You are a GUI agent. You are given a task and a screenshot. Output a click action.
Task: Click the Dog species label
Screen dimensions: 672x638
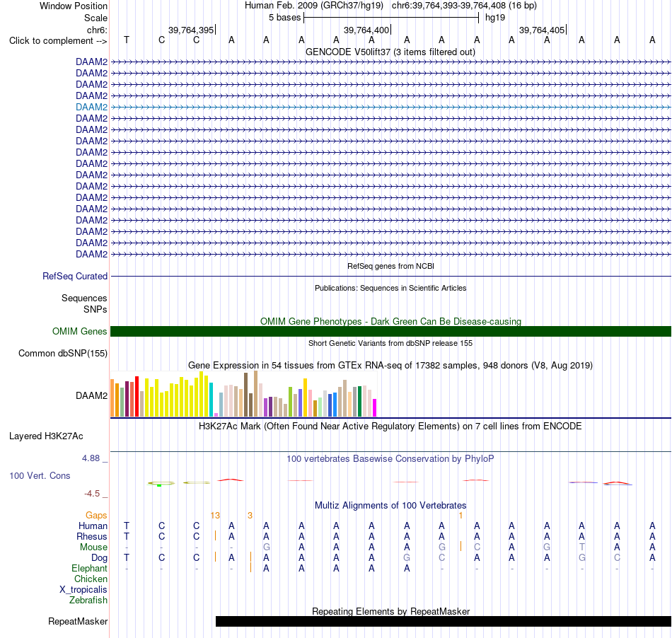pyautogui.click(x=100, y=557)
